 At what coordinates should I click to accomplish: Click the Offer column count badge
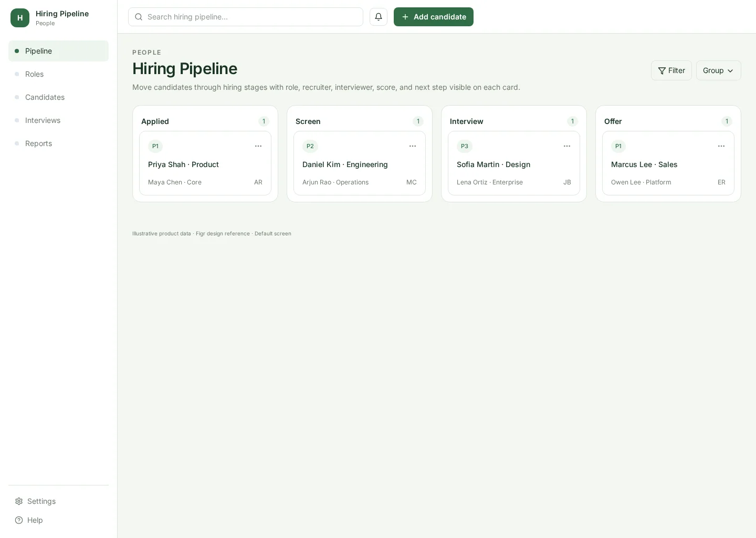tap(727, 121)
